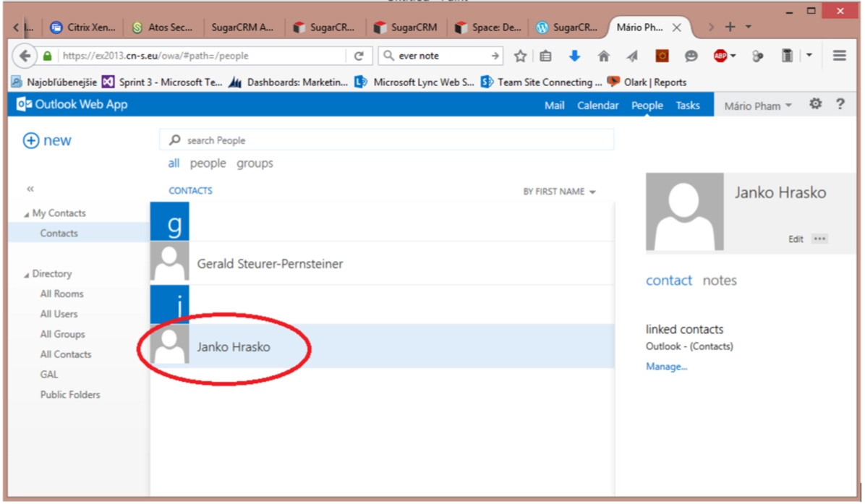Switch to the Mail section
The image size is (865, 504).
point(555,106)
